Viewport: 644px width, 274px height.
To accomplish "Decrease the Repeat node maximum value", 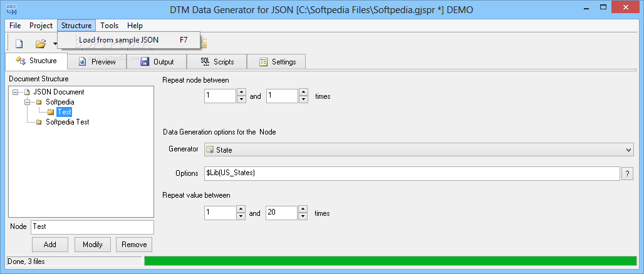I will click(303, 99).
